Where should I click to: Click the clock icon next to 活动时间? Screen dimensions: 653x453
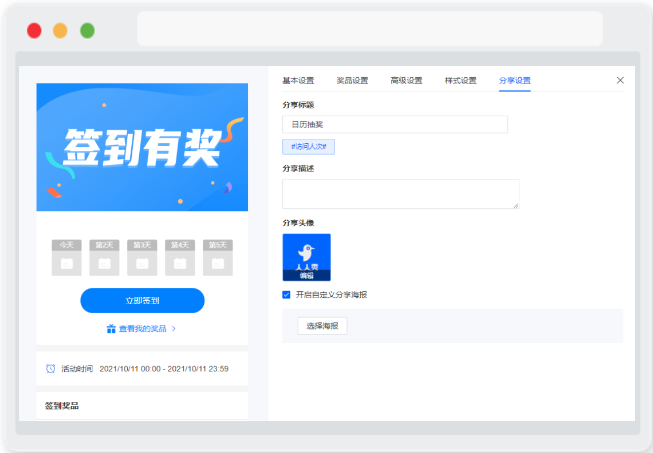click(x=50, y=368)
